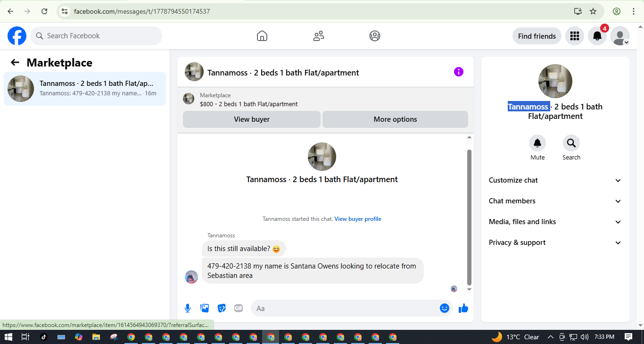This screenshot has height=344, width=644.
Task: Click the $800 Marketplace listing banner text
Action: click(x=249, y=104)
